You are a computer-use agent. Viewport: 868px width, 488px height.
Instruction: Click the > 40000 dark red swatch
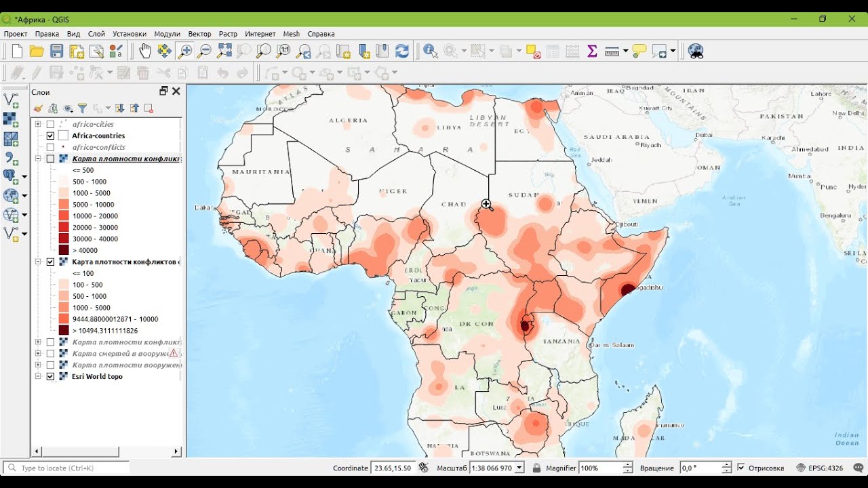(x=63, y=250)
